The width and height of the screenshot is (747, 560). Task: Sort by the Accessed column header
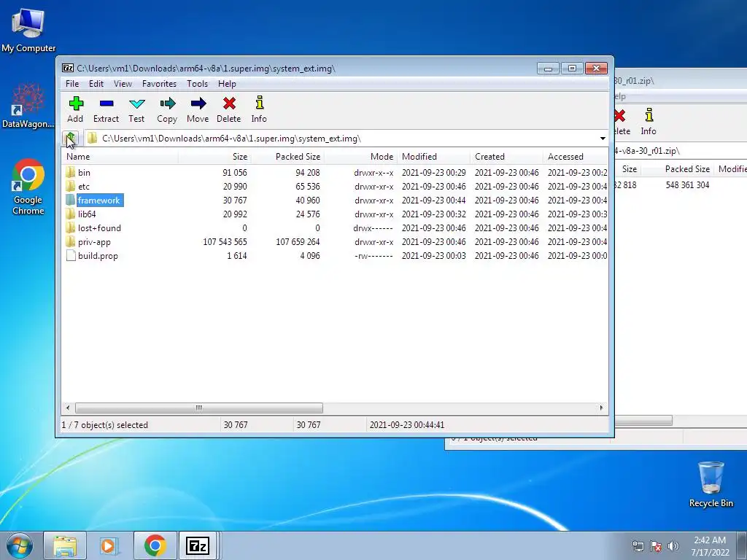(576, 157)
